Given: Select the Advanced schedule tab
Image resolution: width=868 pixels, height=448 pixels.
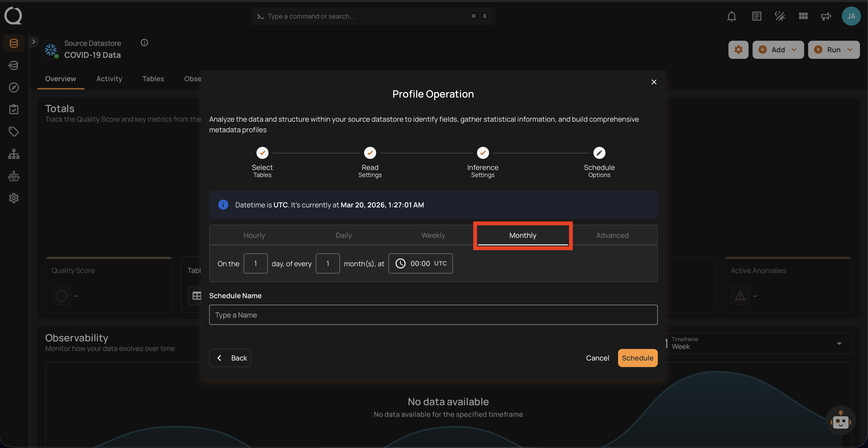Looking at the screenshot, I should tap(612, 235).
